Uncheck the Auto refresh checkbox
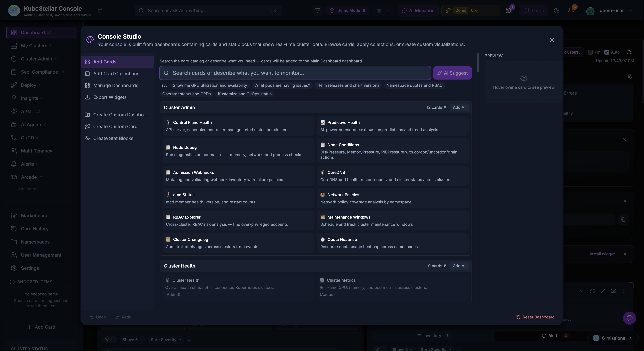644x351 pixels. [x=607, y=52]
